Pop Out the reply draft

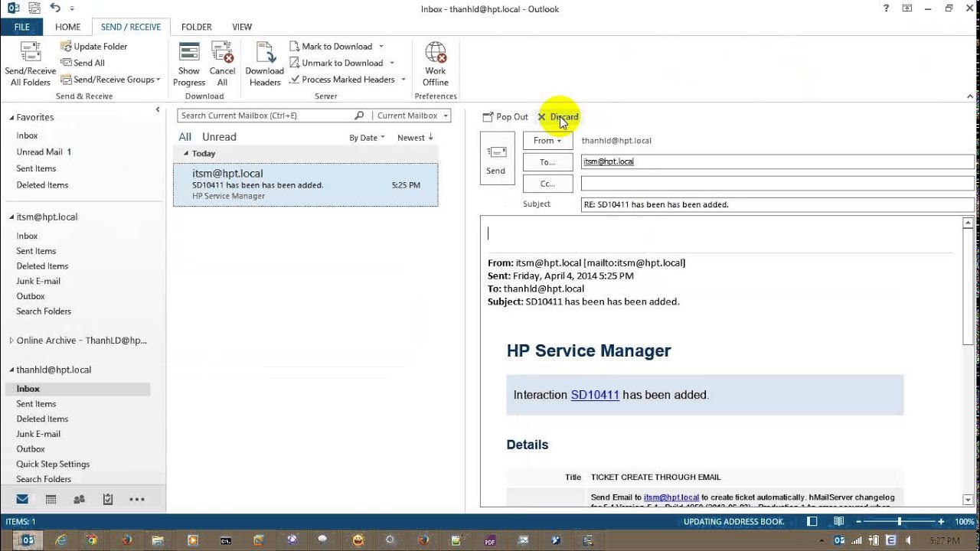pos(505,117)
